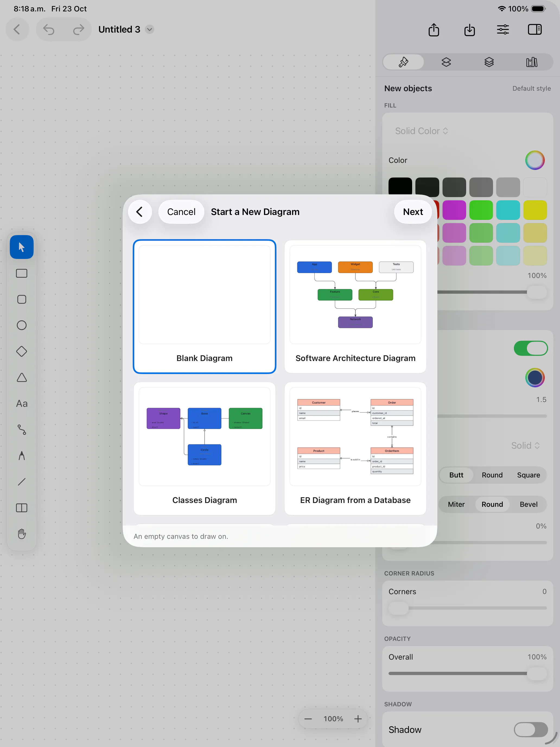The width and height of the screenshot is (560, 747).
Task: Select the straight line tool
Action: point(22,482)
